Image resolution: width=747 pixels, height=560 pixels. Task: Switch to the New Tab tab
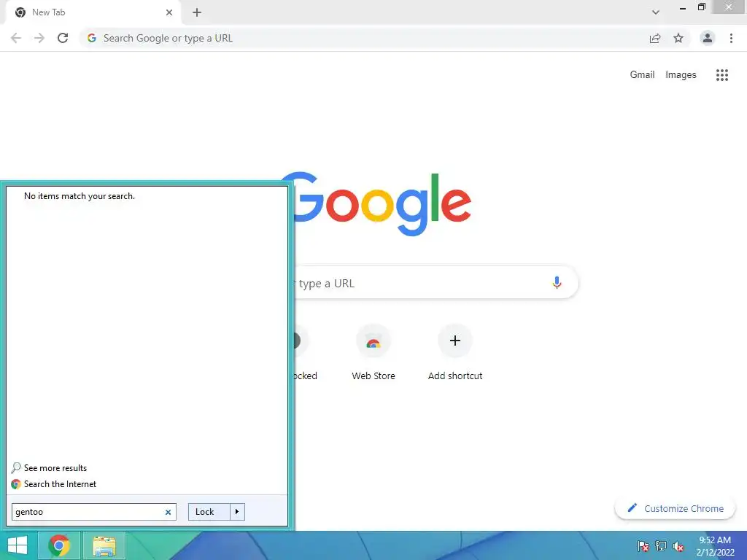tap(94, 12)
